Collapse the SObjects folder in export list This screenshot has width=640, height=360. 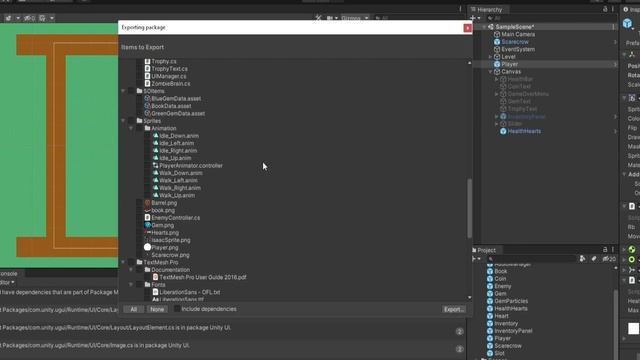123,91
